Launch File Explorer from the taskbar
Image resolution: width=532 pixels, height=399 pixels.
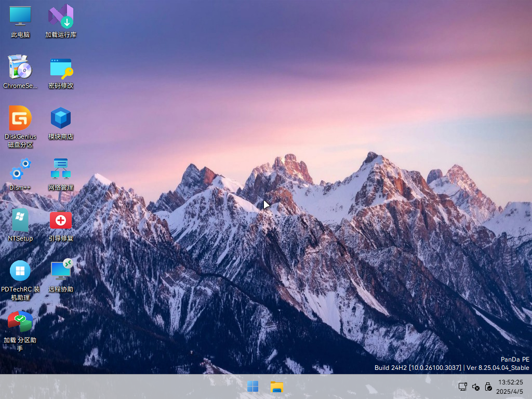coord(277,387)
